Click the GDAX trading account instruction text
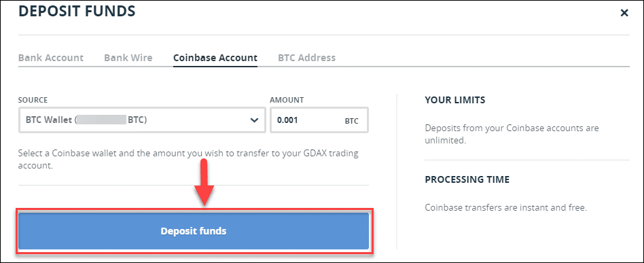644x263 pixels. click(x=188, y=160)
